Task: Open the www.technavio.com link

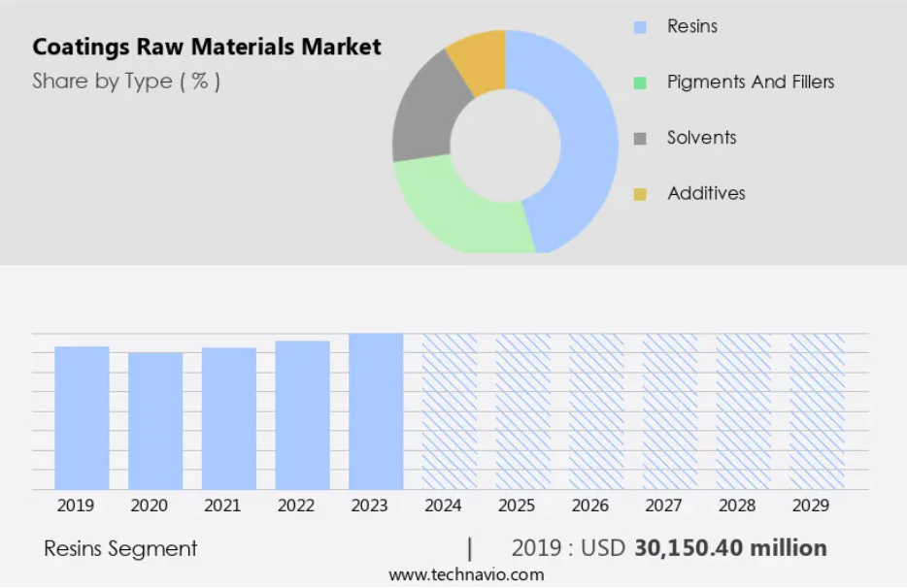Action: [466, 574]
